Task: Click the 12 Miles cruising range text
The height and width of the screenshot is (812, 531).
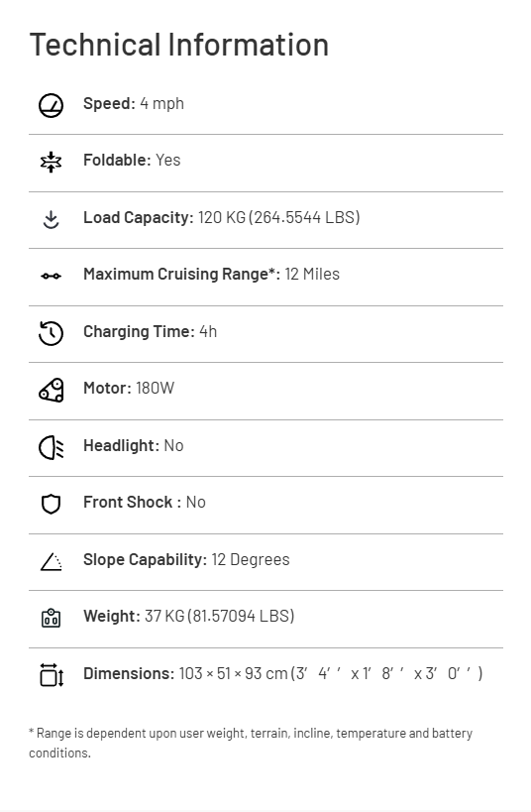Action: click(312, 274)
